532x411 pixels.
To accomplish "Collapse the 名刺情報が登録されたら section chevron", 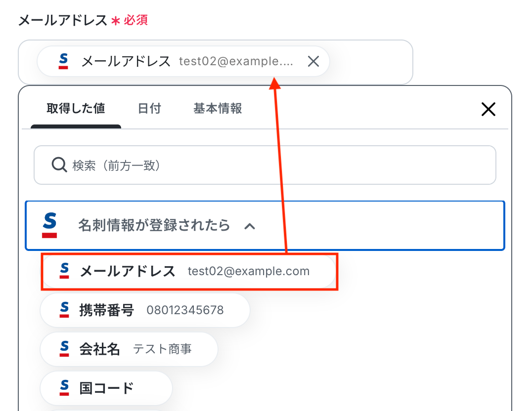I will 250,226.
